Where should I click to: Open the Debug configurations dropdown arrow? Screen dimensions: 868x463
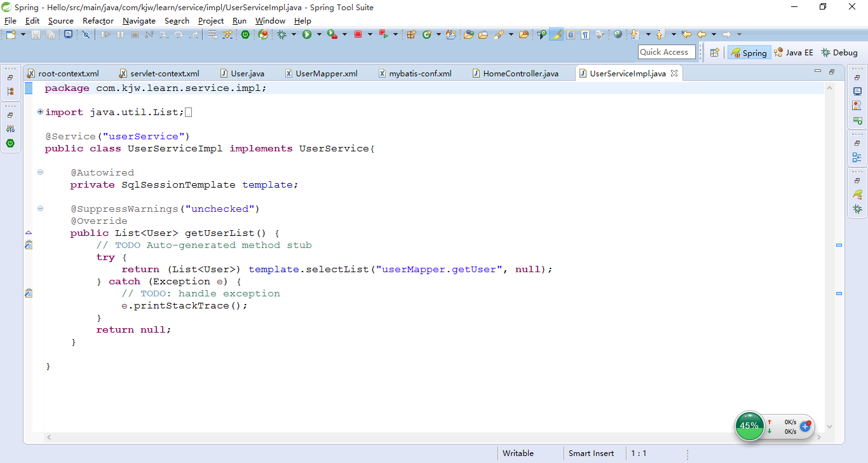coord(294,34)
